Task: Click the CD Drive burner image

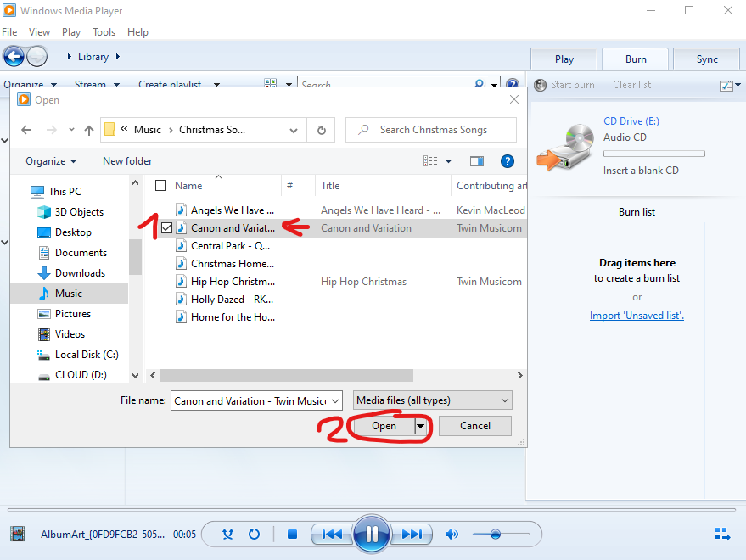Action: [x=566, y=147]
